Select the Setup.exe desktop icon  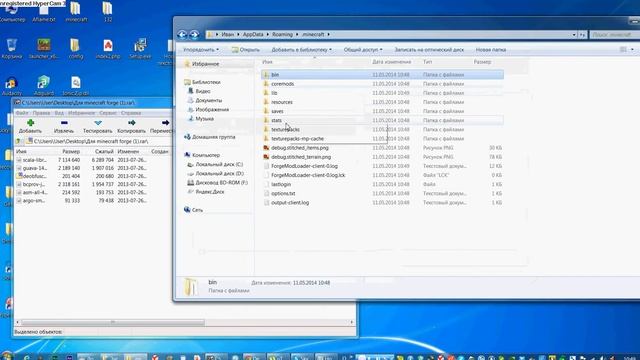pyautogui.click(x=140, y=49)
